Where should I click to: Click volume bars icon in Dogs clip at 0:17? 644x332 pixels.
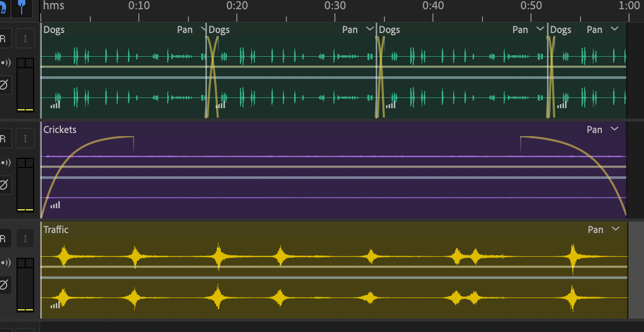220,105
